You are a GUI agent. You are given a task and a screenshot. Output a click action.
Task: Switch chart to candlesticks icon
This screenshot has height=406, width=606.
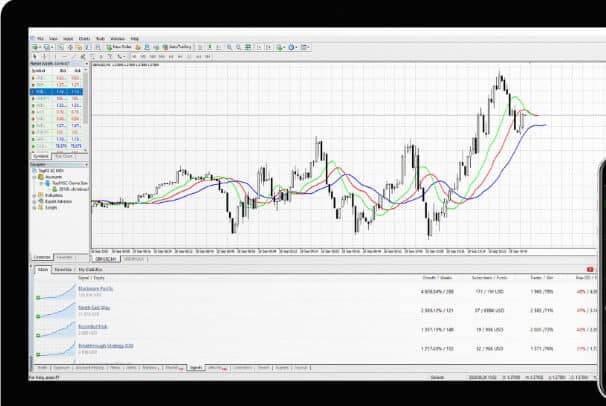click(x=210, y=47)
